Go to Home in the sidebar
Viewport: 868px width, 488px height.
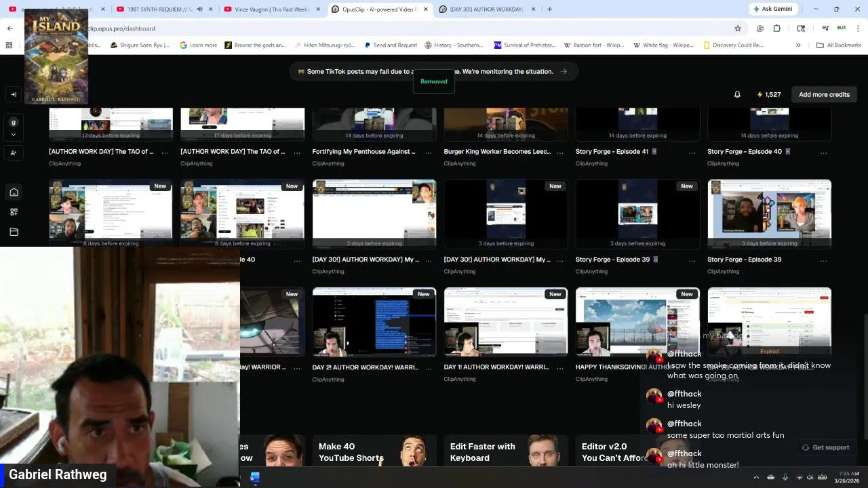[14, 192]
